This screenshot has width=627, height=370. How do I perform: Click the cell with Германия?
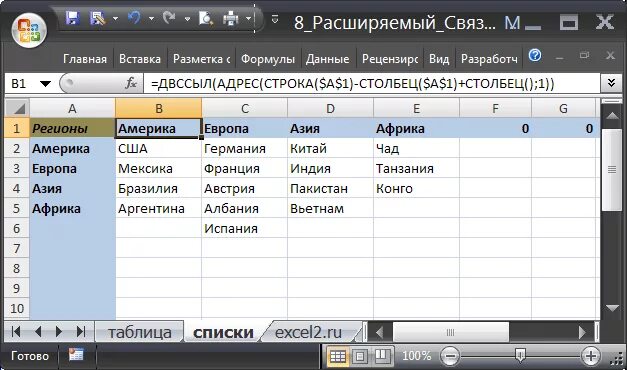pyautogui.click(x=244, y=148)
